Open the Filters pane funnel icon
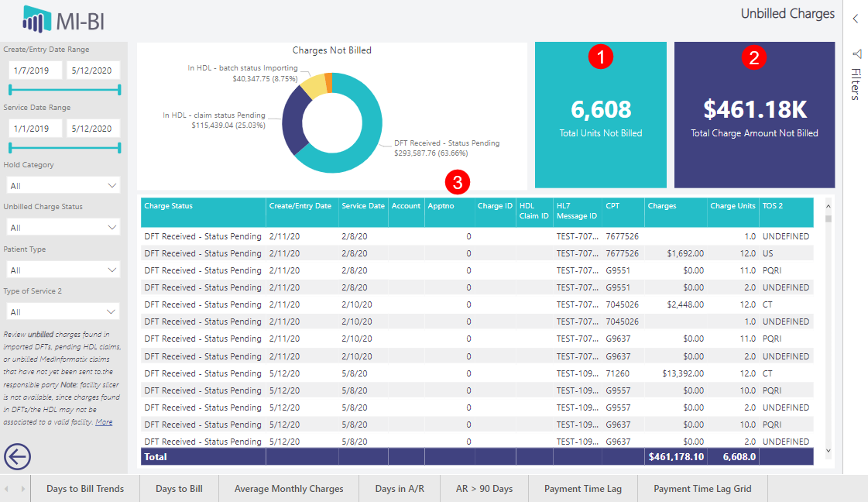Viewport: 868px width, 502px height. 856,54
